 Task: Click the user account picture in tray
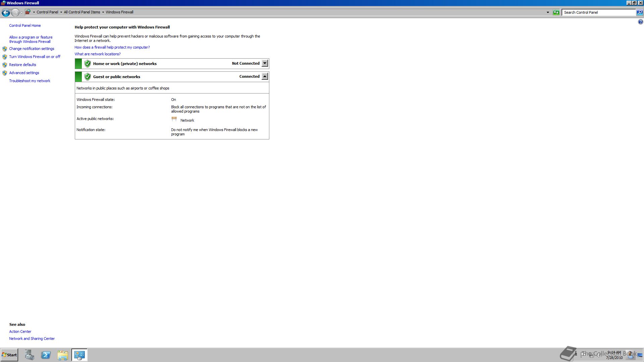coord(630,355)
